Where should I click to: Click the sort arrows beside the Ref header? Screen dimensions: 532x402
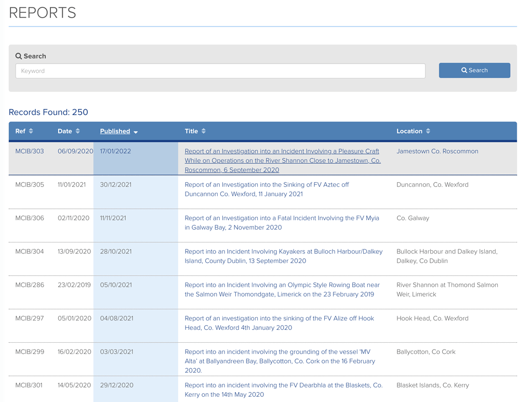click(x=32, y=131)
